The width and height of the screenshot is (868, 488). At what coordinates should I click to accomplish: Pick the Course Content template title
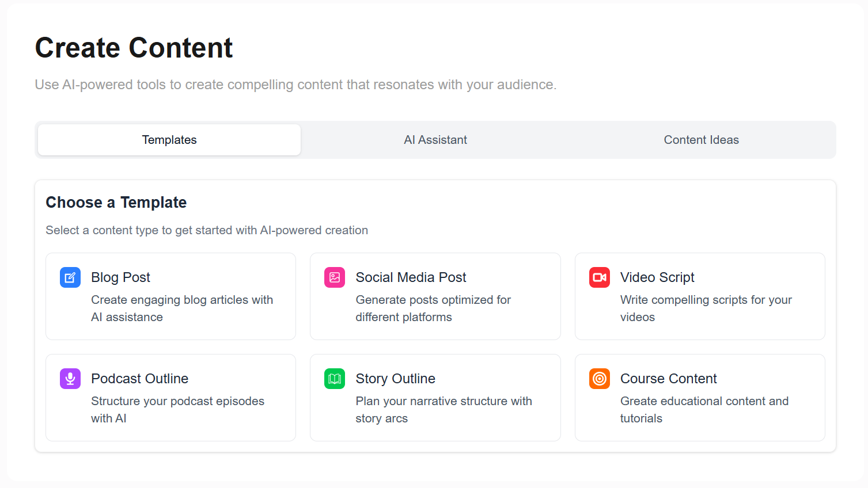coord(668,379)
